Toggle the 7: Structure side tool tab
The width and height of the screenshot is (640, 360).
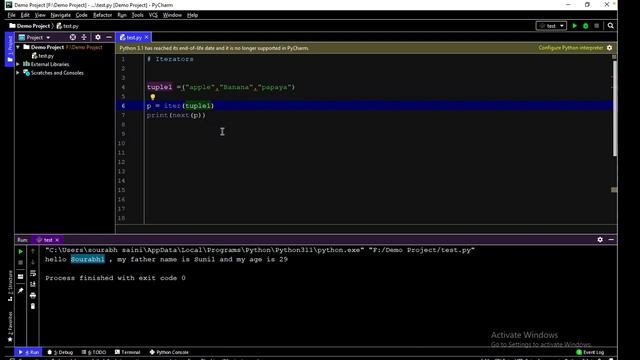10,286
